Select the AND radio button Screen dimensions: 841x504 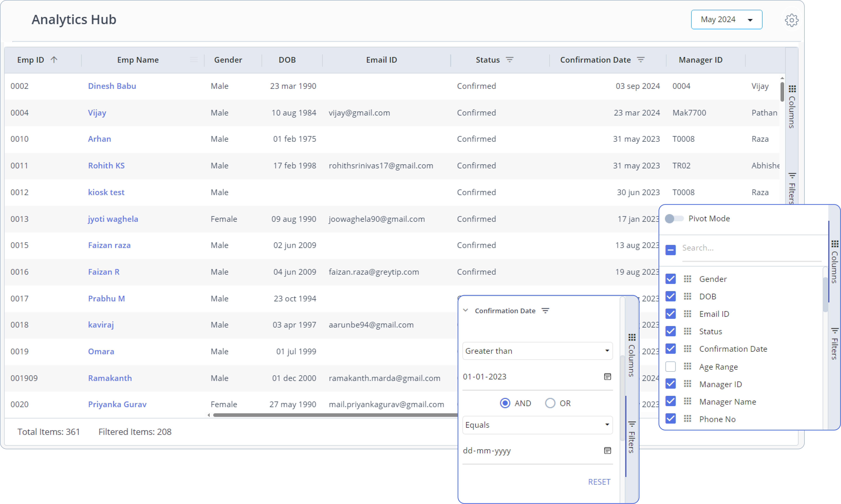point(505,403)
